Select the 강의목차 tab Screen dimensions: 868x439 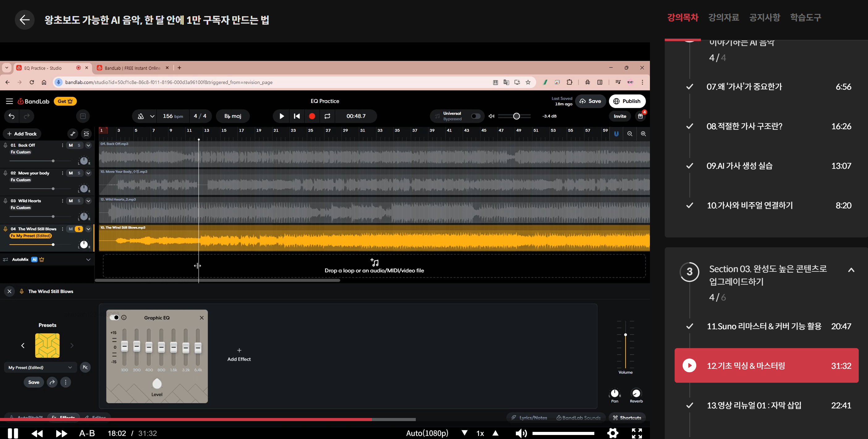tap(683, 18)
